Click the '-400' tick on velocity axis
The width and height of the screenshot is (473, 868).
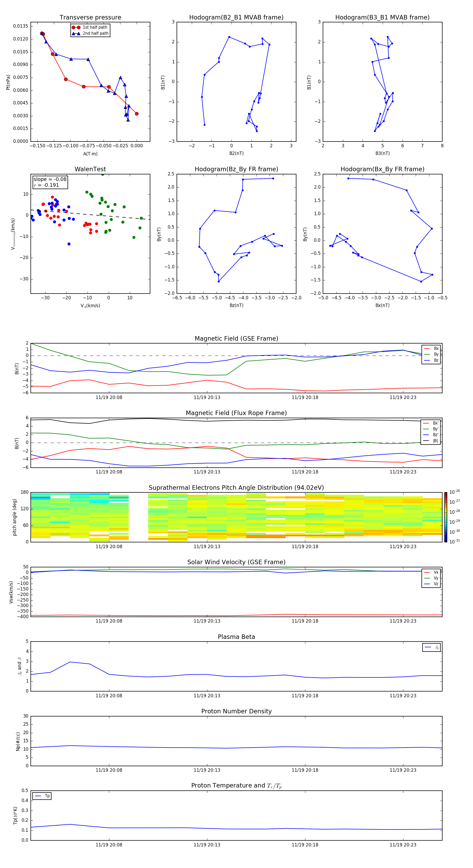click(23, 617)
